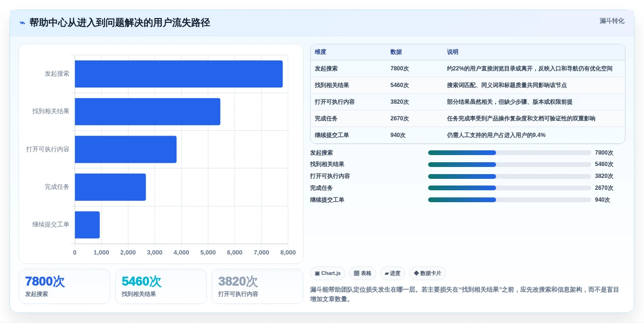This screenshot has width=644, height=323.
Task: Click the 找到相关结果 bar in the chart
Action: coord(147,111)
